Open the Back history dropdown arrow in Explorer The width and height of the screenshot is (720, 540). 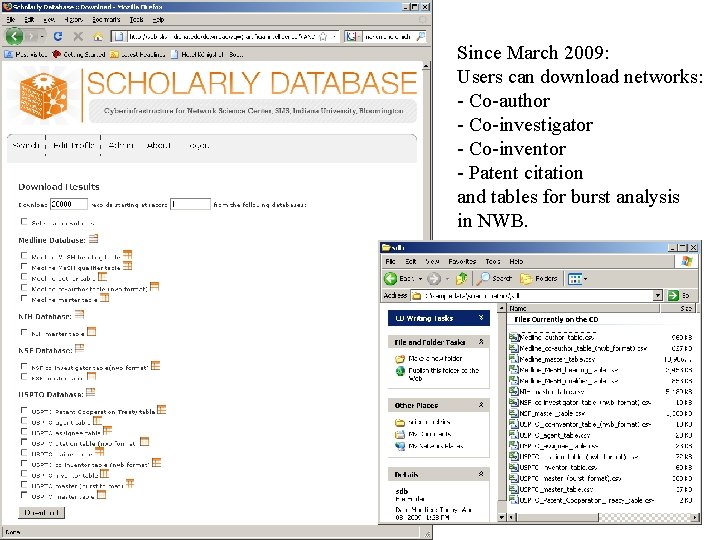click(420, 279)
